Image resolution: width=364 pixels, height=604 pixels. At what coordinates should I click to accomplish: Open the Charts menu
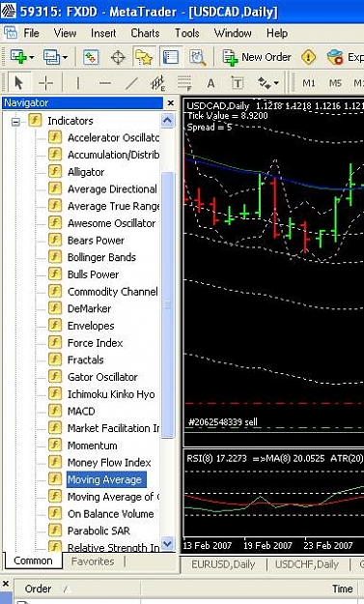(x=145, y=33)
